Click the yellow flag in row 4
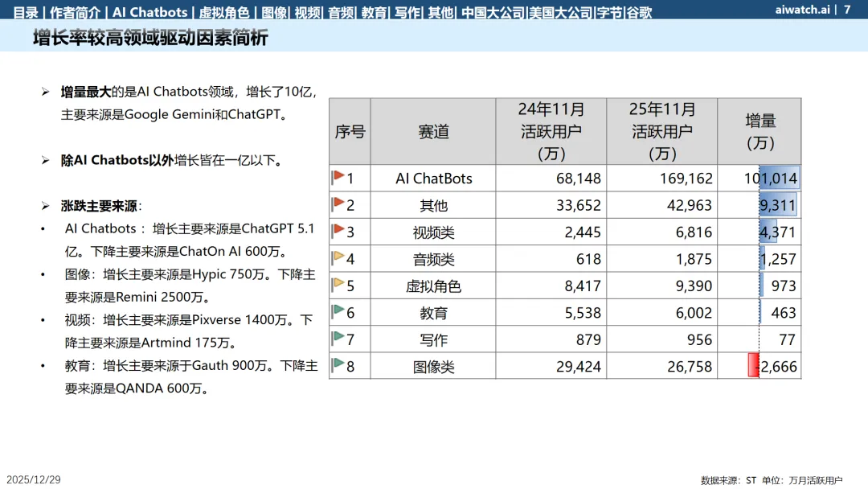Viewport: 868px width, 489px height. [x=338, y=257]
